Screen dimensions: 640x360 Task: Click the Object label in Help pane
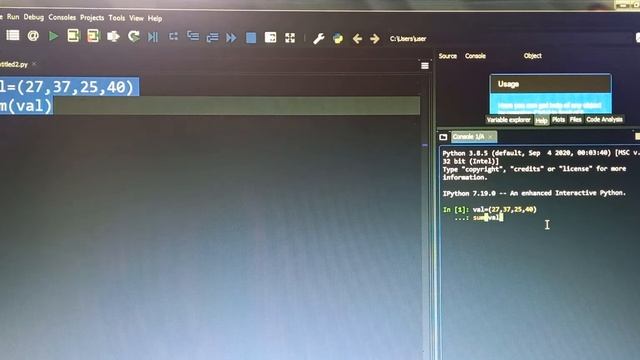click(x=533, y=56)
